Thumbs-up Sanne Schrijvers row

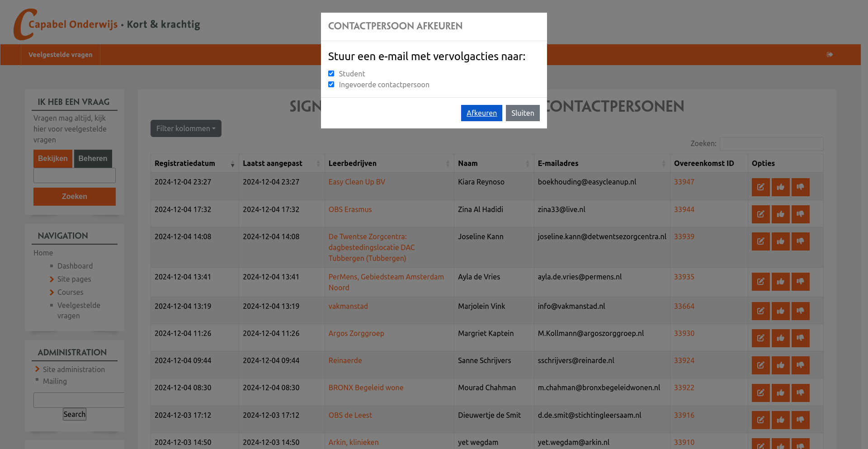click(x=780, y=365)
